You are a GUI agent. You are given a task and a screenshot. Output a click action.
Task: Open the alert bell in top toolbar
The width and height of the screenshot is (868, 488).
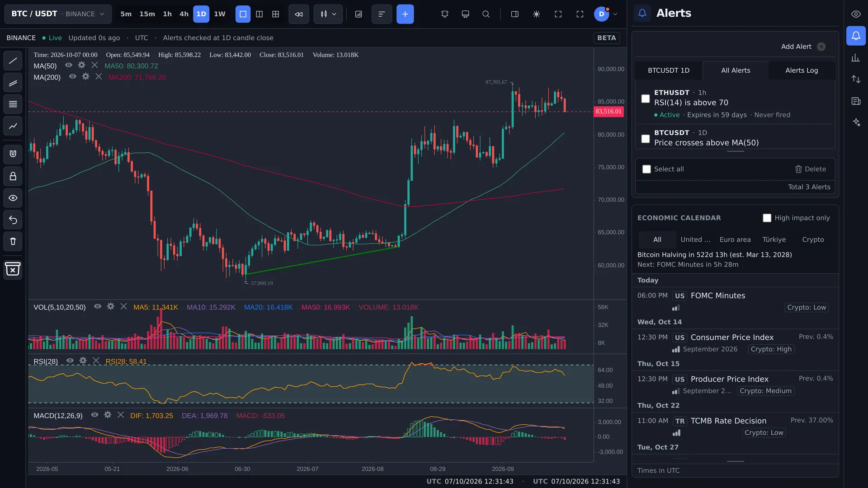(x=445, y=14)
